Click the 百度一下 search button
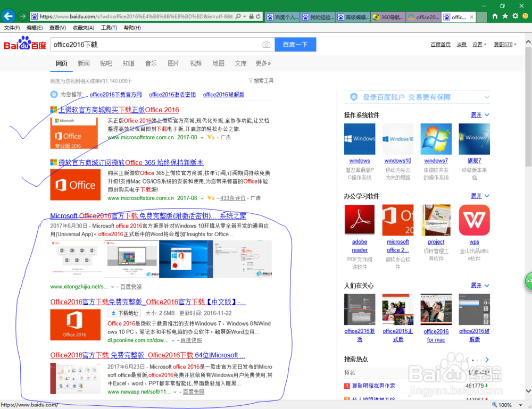The image size is (532, 409). [x=295, y=45]
